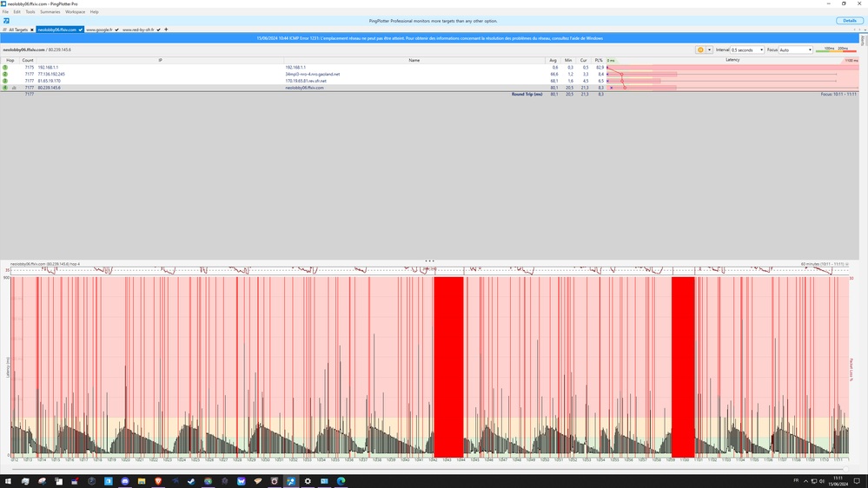Open Brave browser from the taskbar
This screenshot has width=868, height=488.
pos(159,480)
